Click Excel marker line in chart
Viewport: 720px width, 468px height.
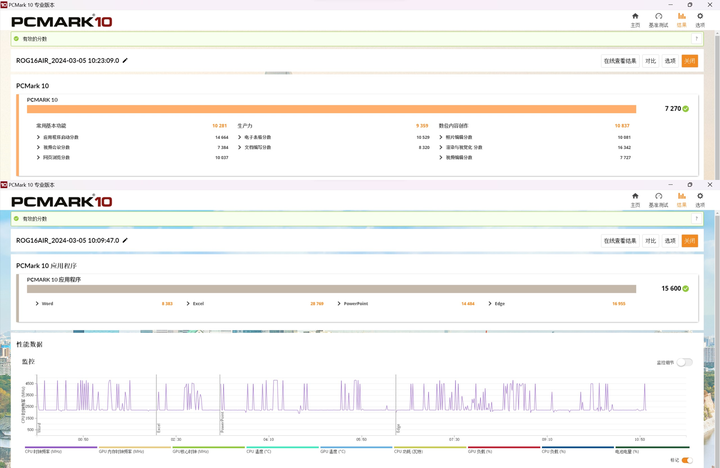[x=157, y=404]
